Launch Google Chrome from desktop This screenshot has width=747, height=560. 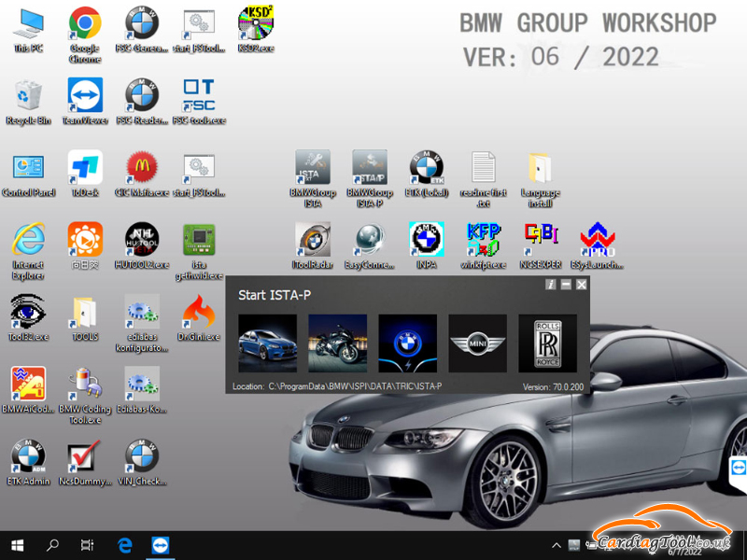point(85,35)
